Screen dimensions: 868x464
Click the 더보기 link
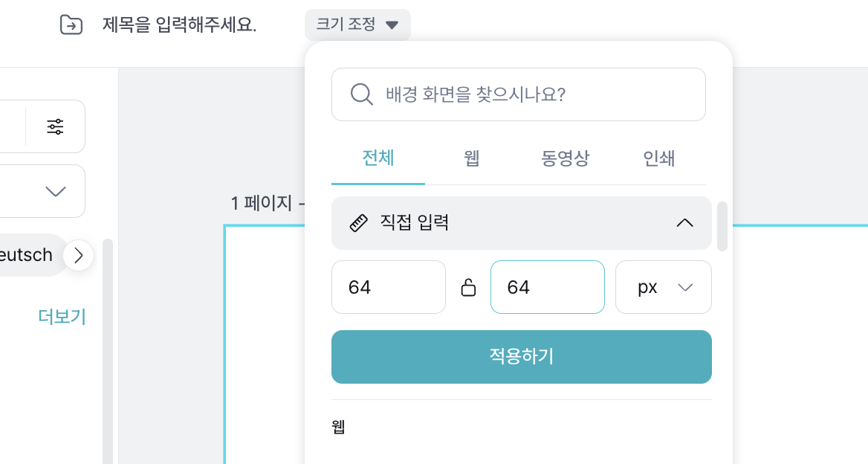pyautogui.click(x=62, y=316)
